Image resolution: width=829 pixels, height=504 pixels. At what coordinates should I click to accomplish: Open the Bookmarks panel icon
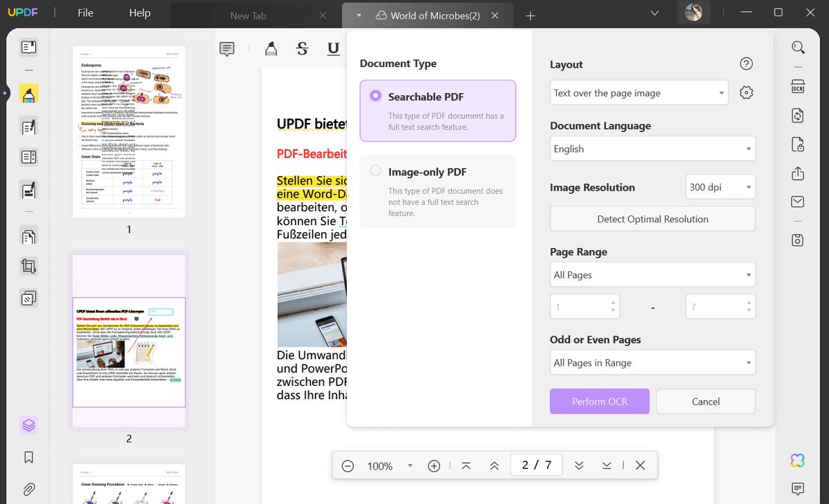pos(28,458)
